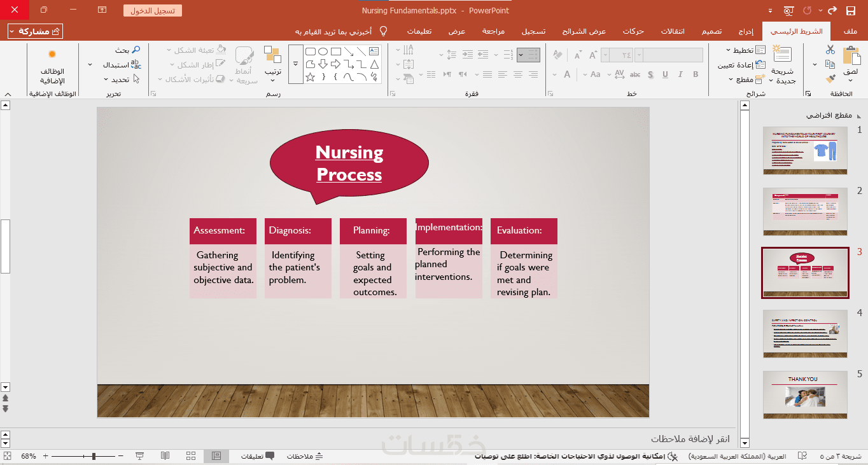Collapse the default section (مقطع افتراضي) triangle
The height and width of the screenshot is (465, 868).
tap(858, 116)
